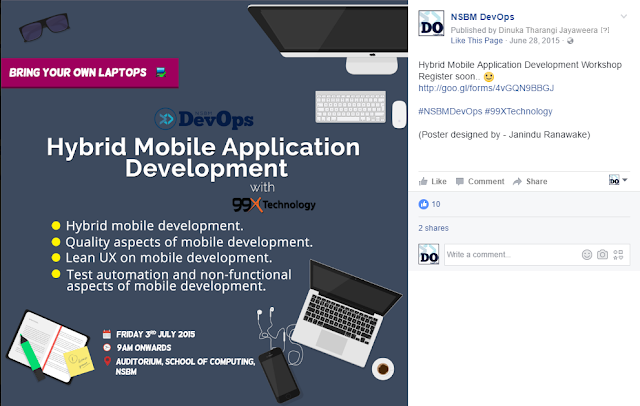Click the Like This Page link
640x406 pixels.
coord(476,40)
